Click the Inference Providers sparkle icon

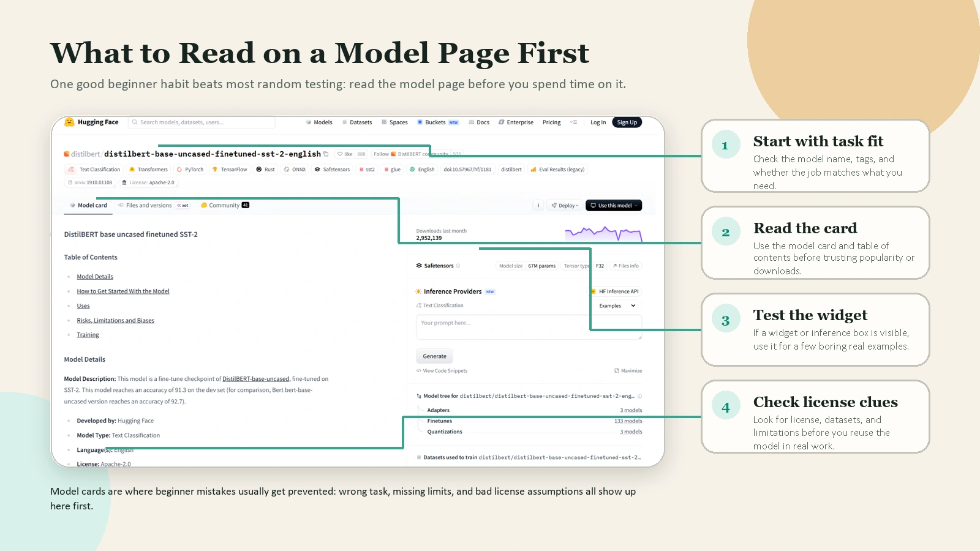coord(418,291)
